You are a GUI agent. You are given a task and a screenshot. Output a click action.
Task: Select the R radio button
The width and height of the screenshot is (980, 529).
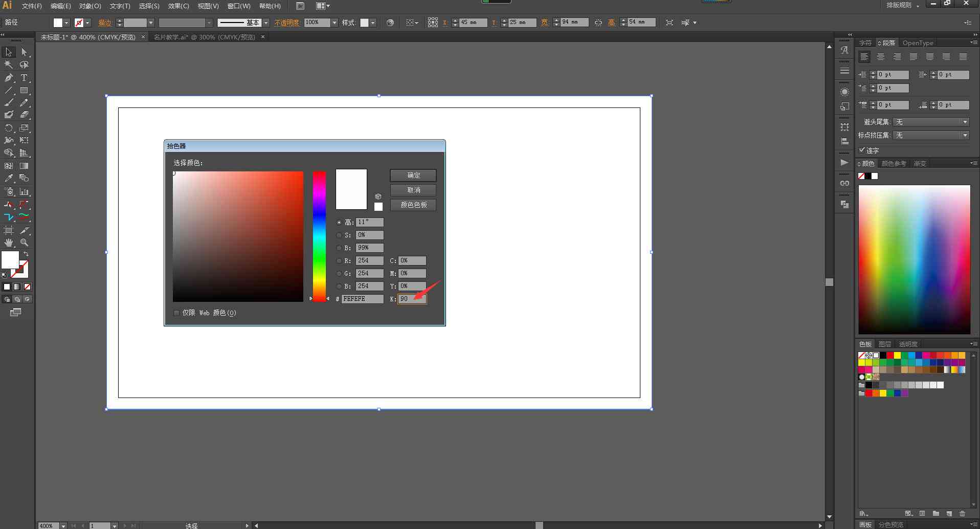click(339, 261)
